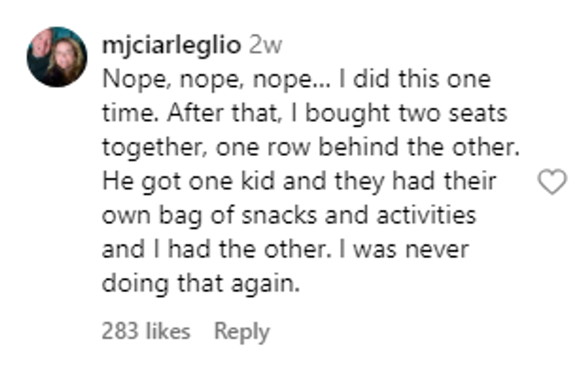Click the line starting "and I had the other"
Image resolution: width=588 pixels, height=365 pixels.
[285, 249]
